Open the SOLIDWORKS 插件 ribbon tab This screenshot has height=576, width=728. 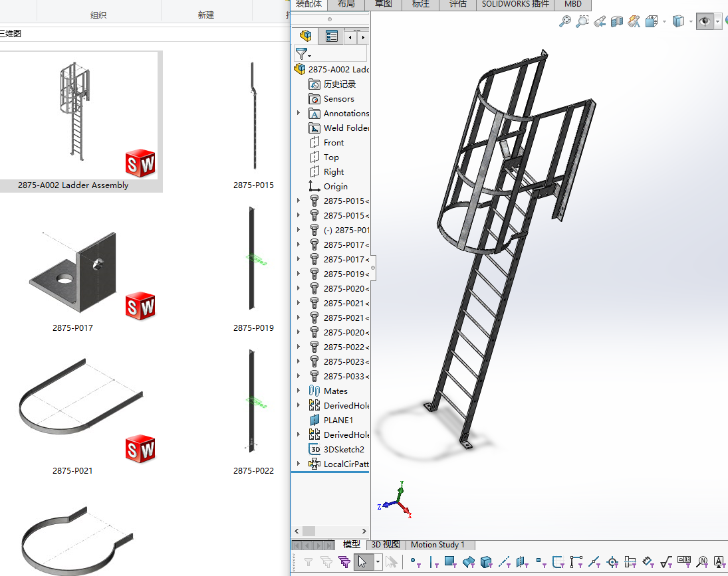point(515,4)
